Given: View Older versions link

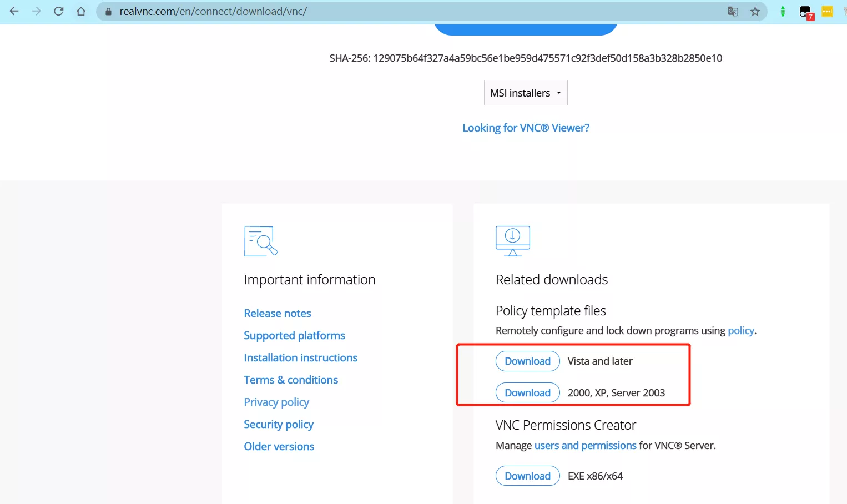Looking at the screenshot, I should point(279,446).
